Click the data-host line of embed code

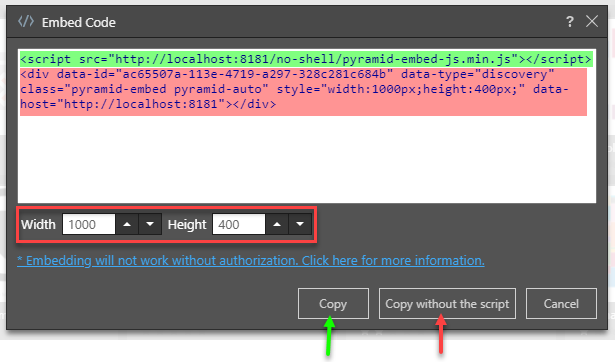pyautogui.click(x=148, y=104)
